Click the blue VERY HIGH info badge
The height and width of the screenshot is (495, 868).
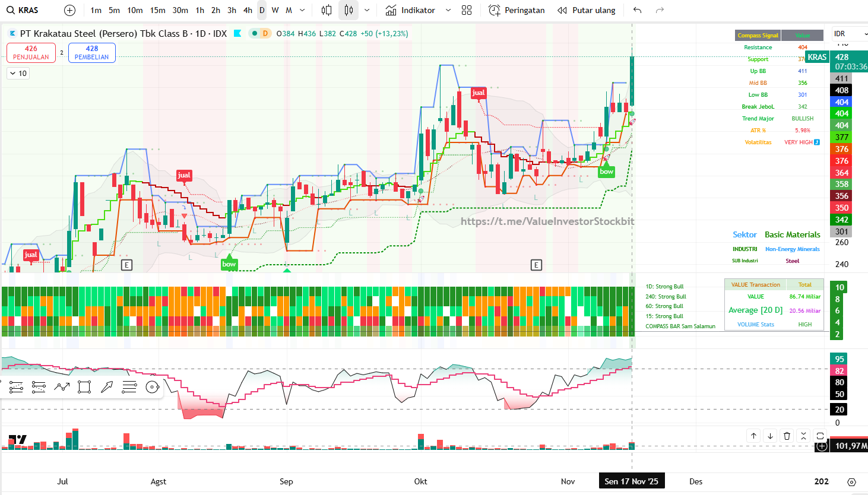click(816, 142)
